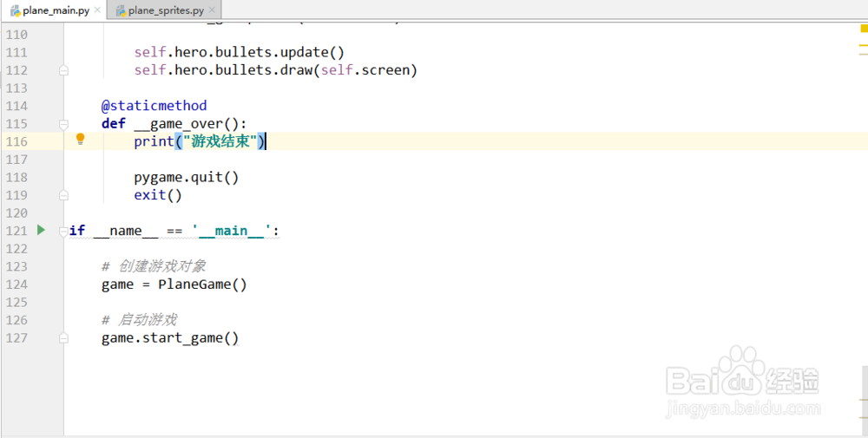Image resolution: width=868 pixels, height=438 pixels.
Task: Switch to the plane_sprites.py tab
Action: (166, 10)
